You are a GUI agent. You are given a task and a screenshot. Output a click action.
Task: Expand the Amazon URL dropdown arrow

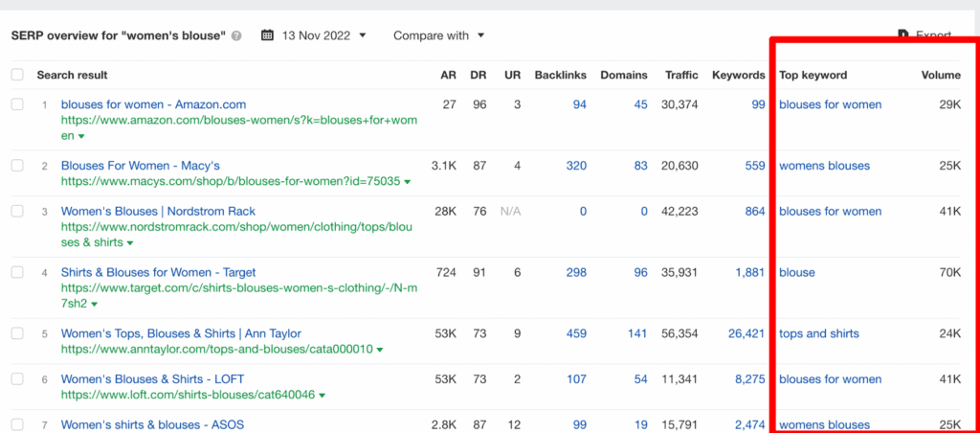pyautogui.click(x=81, y=136)
